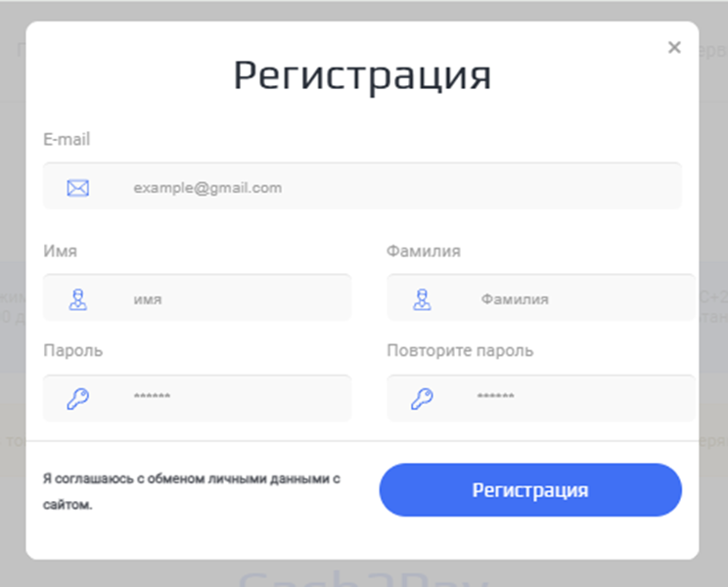Submit with the blue Регистрация button
This screenshot has width=728, height=587.
530,490
